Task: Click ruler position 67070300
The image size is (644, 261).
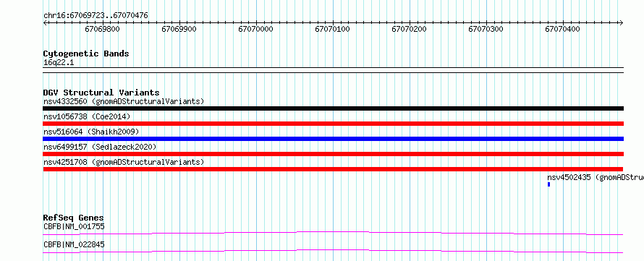Action: [486, 29]
